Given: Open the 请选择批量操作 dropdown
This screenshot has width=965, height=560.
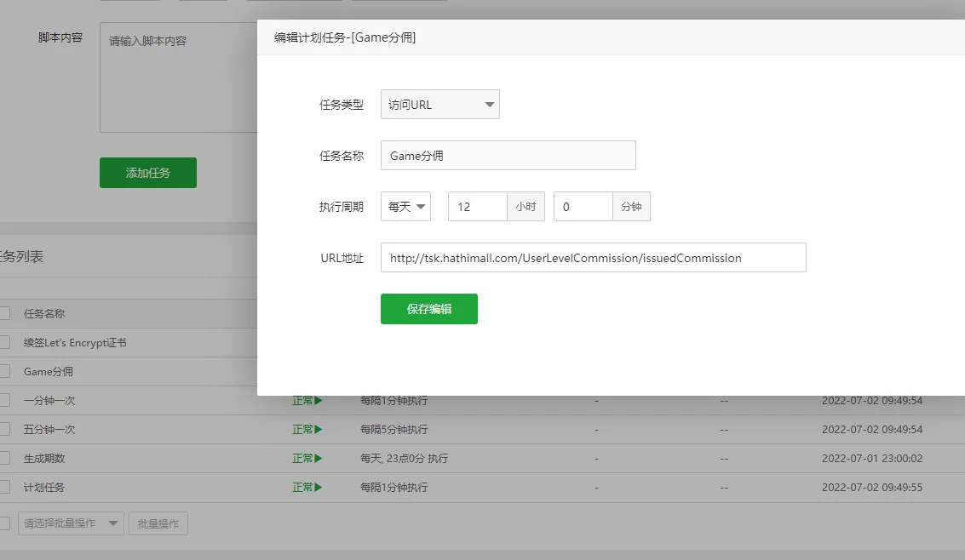Looking at the screenshot, I should pos(71,523).
